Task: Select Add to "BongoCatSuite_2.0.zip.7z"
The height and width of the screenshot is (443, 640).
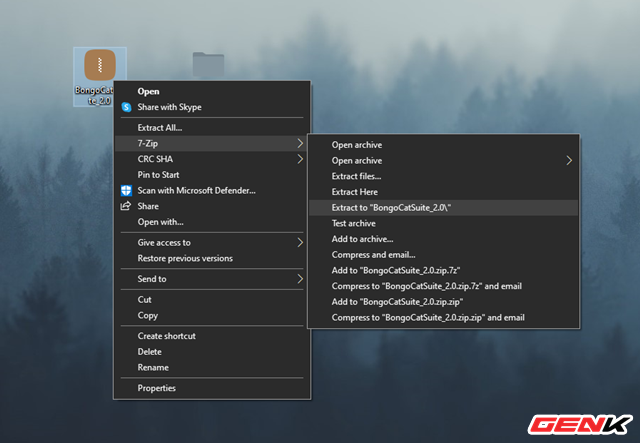Action: [x=444, y=270]
